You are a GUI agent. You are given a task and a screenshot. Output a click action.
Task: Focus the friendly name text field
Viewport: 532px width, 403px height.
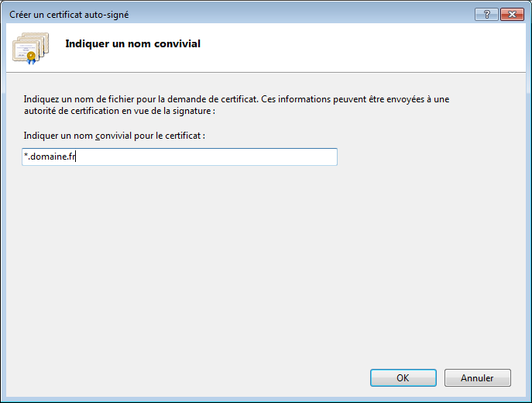point(180,157)
